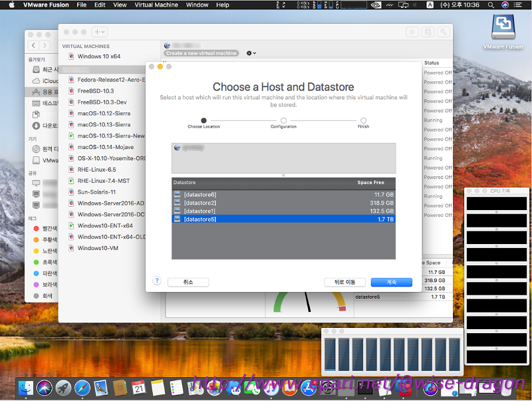Screen dimensions: 532x401
Task: Open Calendar from the Dock
Action: 139,388
